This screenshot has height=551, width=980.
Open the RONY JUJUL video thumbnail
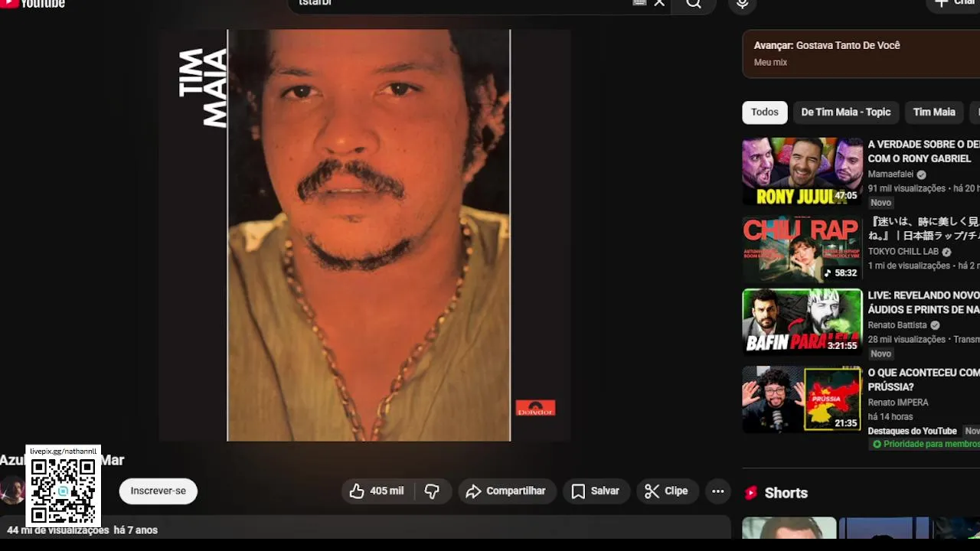click(x=802, y=171)
